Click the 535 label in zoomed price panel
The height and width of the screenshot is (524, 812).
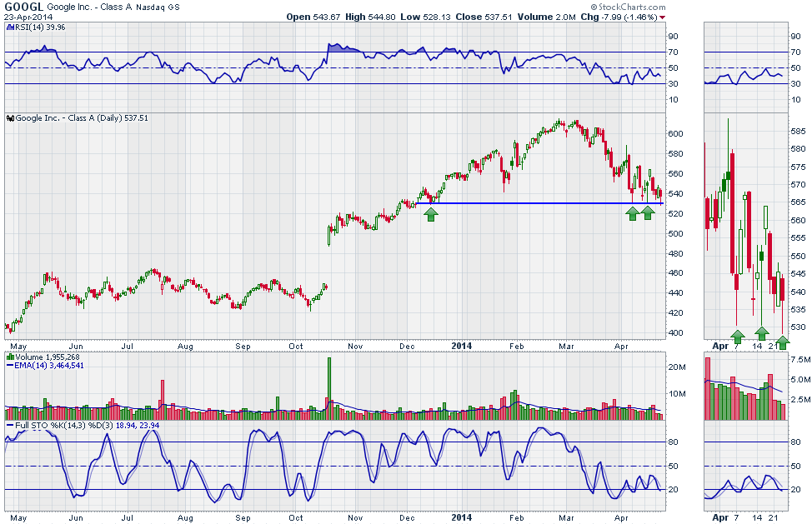[x=798, y=310]
